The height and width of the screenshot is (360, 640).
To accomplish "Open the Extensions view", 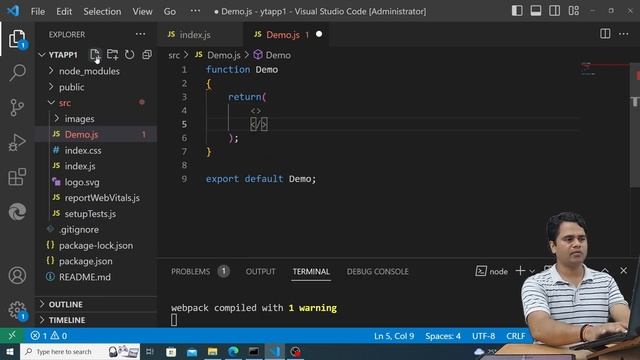I will (x=17, y=177).
